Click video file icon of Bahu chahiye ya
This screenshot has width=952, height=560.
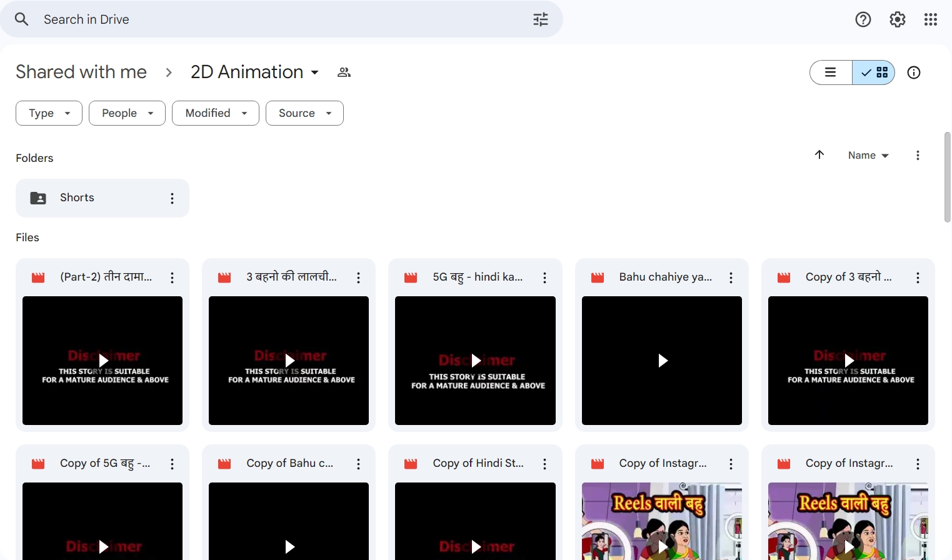[598, 277]
